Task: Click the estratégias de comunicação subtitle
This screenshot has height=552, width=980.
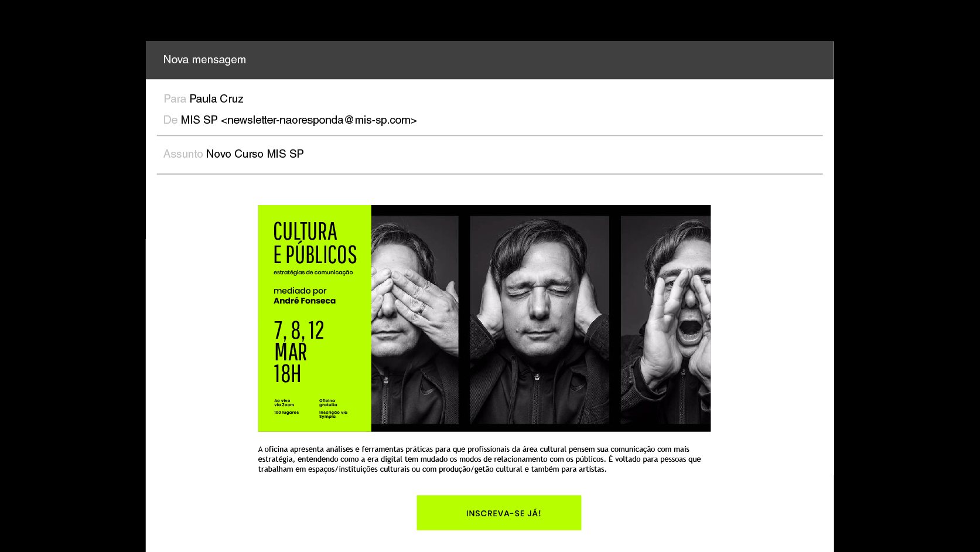Action: (313, 272)
